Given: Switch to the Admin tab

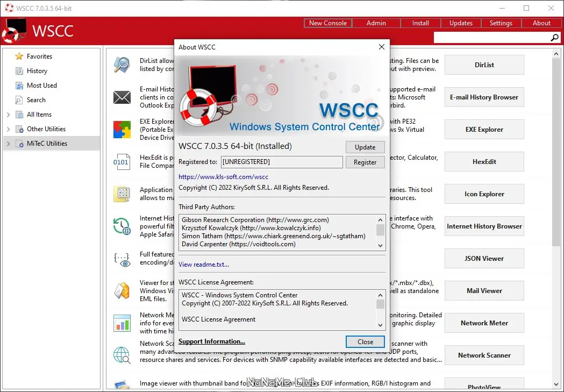Looking at the screenshot, I should (x=376, y=23).
